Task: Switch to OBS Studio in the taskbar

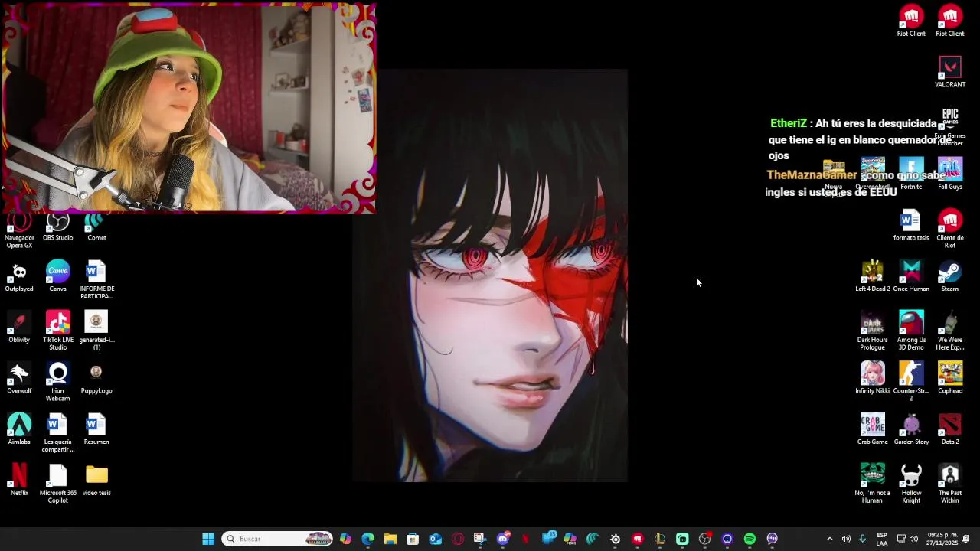Action: pos(705,539)
